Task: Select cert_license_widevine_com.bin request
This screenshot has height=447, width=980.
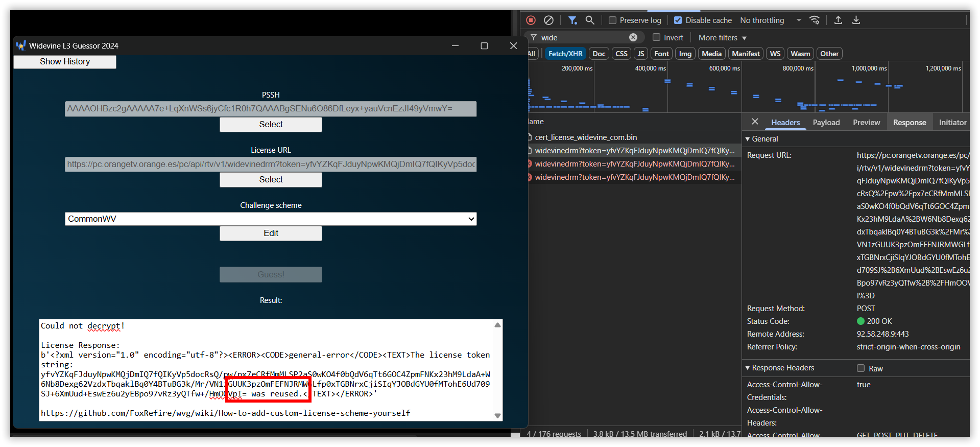Action: [586, 137]
